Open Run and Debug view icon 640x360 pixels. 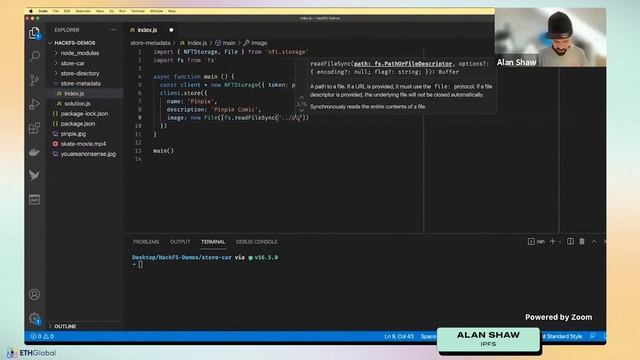point(35,104)
